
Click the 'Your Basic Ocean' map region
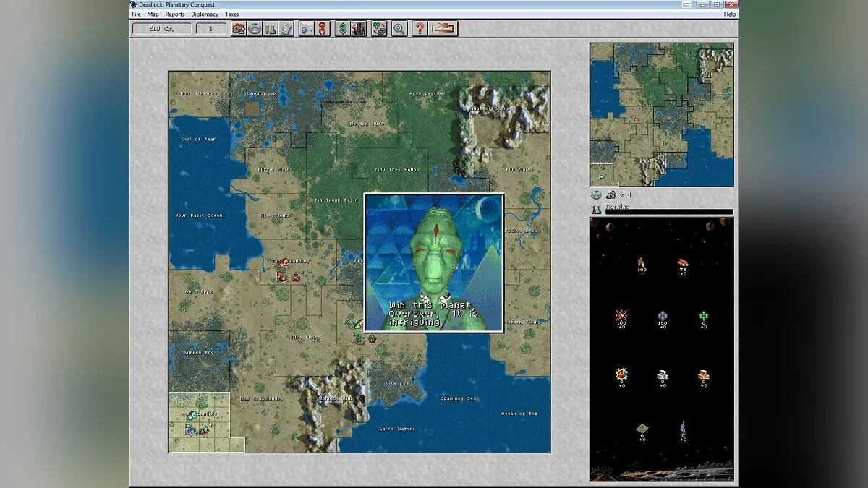pos(199,215)
